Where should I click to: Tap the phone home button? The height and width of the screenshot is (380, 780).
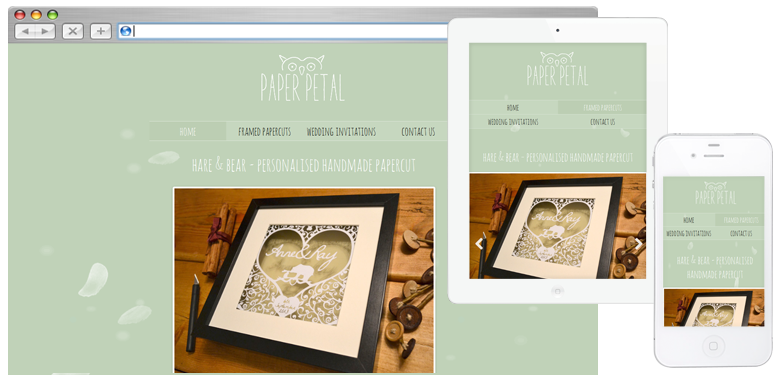(713, 345)
